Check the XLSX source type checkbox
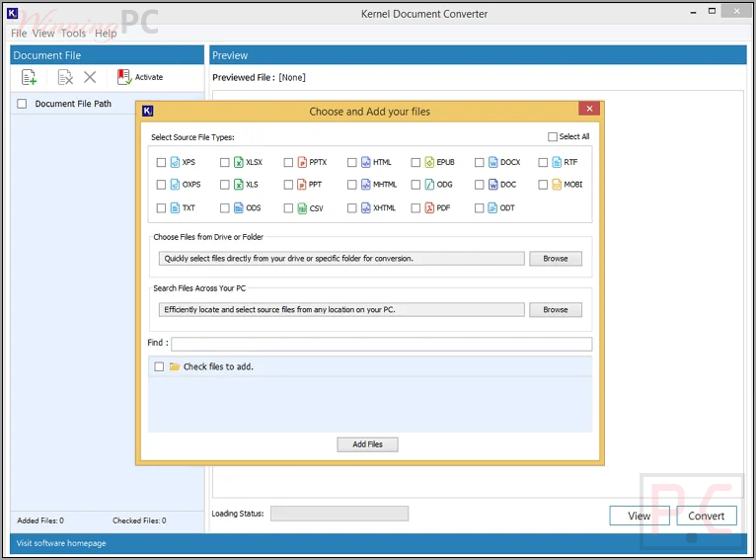Screen dimensions: 756x560 point(225,163)
